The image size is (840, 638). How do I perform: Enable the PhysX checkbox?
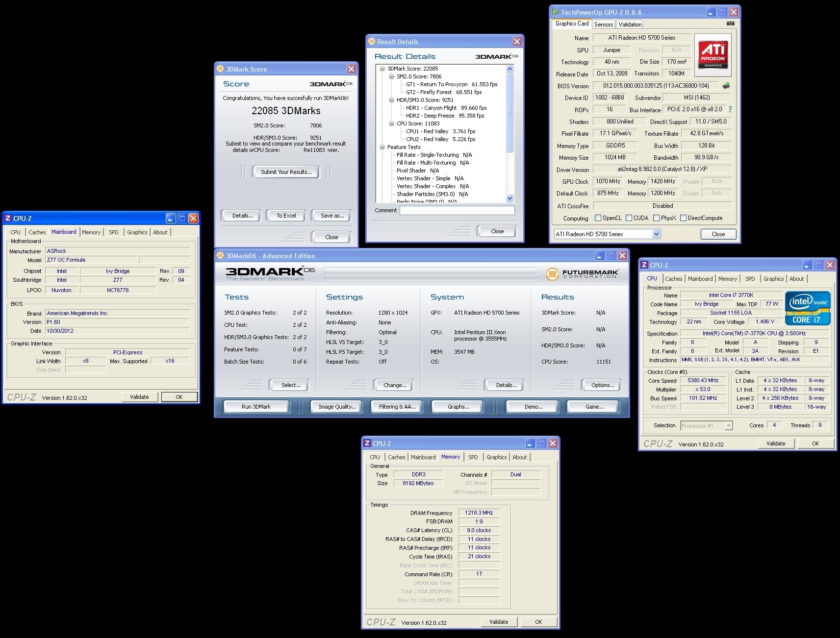coord(656,218)
